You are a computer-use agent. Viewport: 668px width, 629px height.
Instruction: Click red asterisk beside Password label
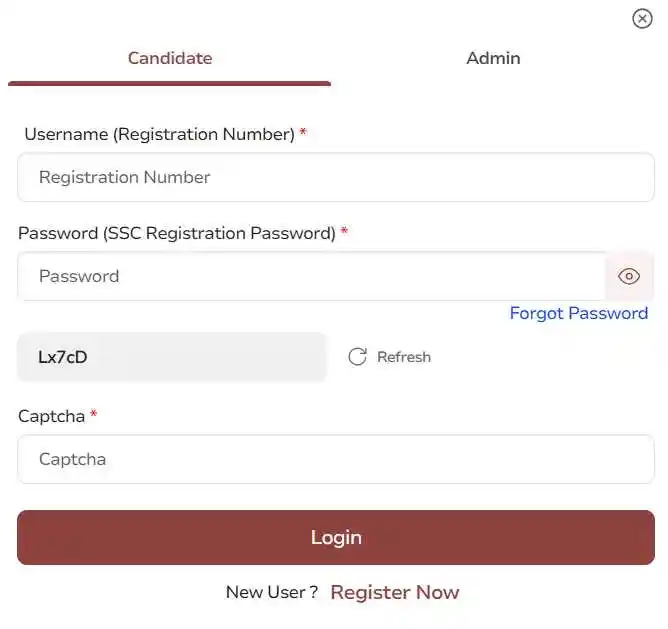coord(344,231)
